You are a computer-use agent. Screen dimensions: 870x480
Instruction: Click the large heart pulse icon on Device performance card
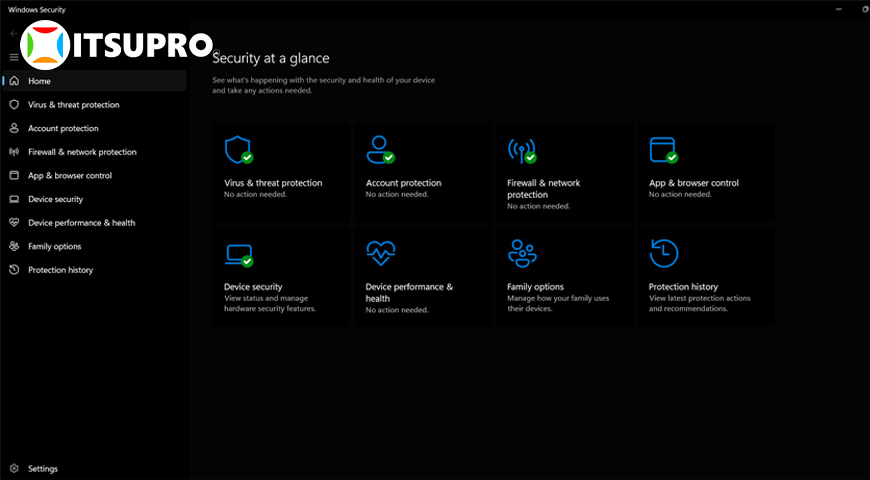381,254
